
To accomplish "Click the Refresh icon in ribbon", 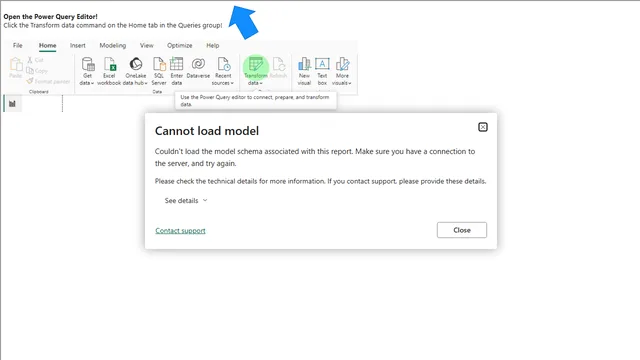I will [x=279, y=64].
